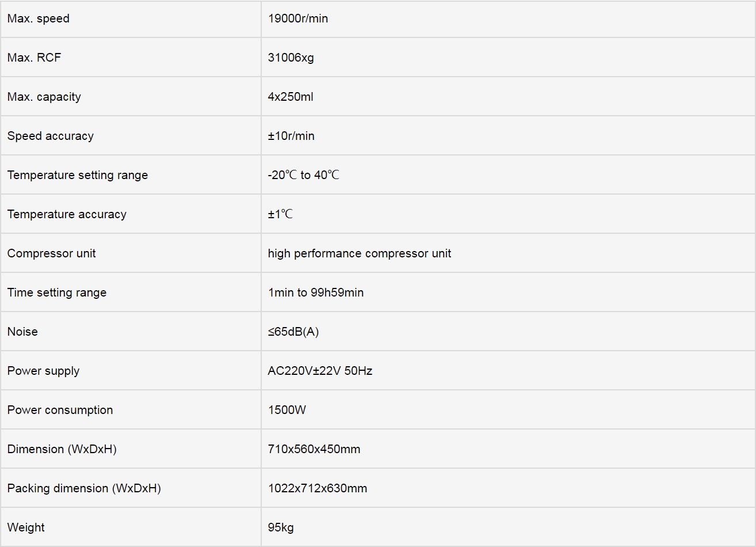Select the -20℃ to 40℃ value
This screenshot has height=547, width=756.
(304, 175)
